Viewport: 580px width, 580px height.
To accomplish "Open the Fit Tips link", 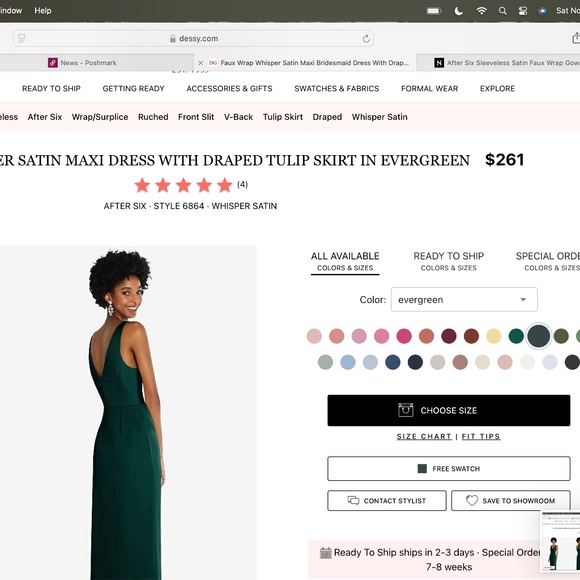I will 481,436.
